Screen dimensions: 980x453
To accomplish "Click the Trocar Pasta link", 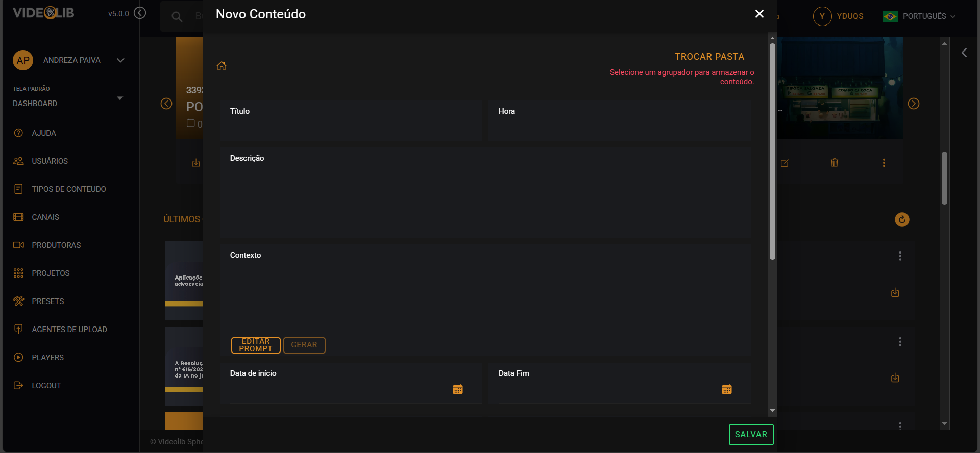I will pos(709,57).
